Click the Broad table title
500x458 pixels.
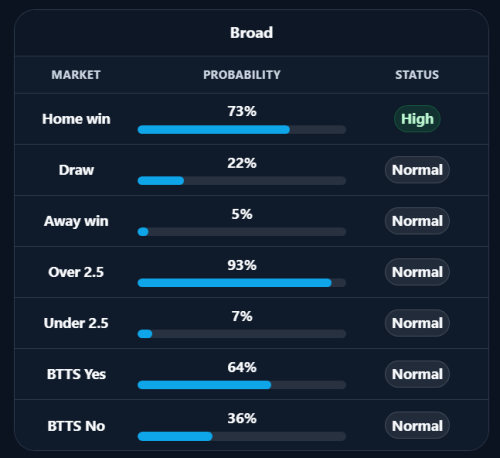point(251,33)
